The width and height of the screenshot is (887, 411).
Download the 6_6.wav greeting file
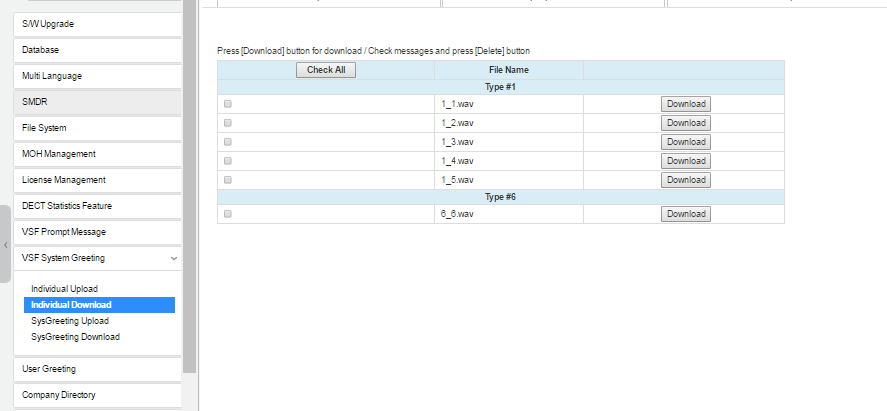click(x=686, y=214)
